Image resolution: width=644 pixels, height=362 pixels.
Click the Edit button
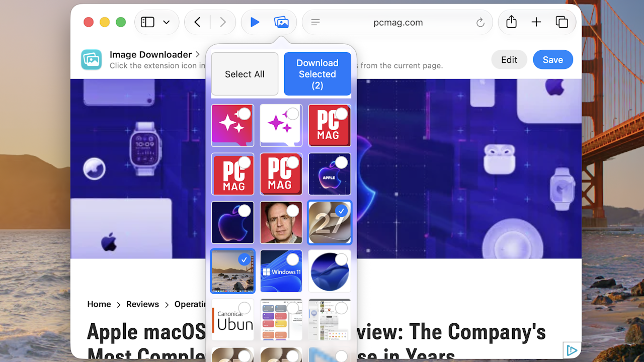[x=509, y=60]
